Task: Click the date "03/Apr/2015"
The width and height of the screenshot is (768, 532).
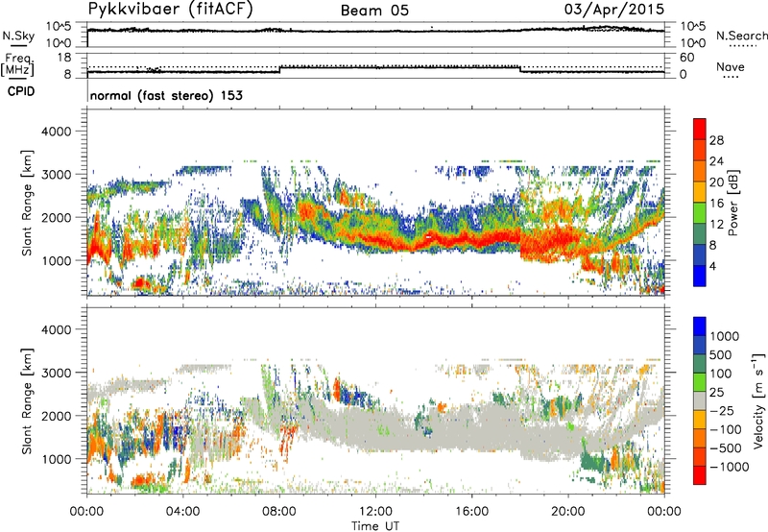Action: tap(614, 10)
